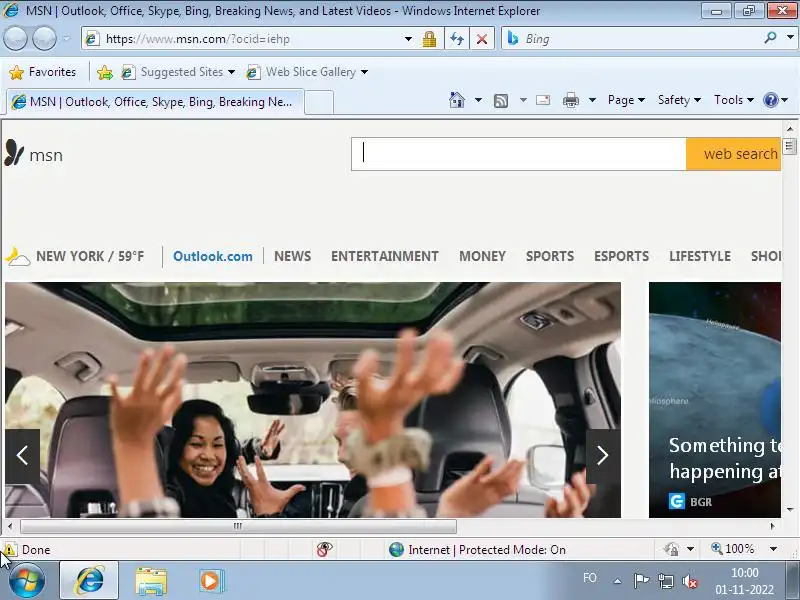800x600 pixels.
Task: Open search provider options dropdown
Action: [x=790, y=38]
